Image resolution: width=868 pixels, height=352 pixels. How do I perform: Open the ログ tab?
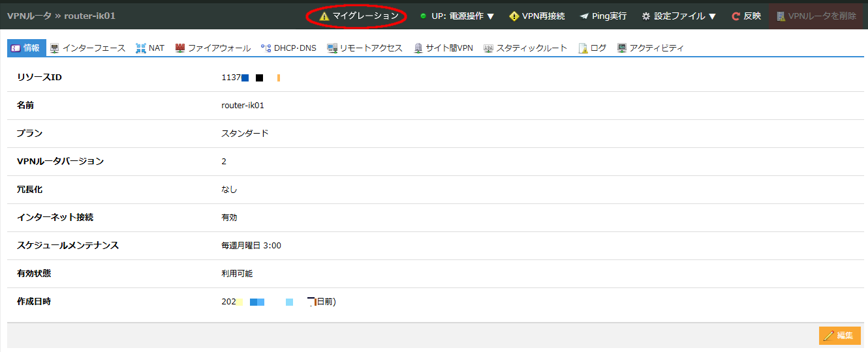[593, 48]
